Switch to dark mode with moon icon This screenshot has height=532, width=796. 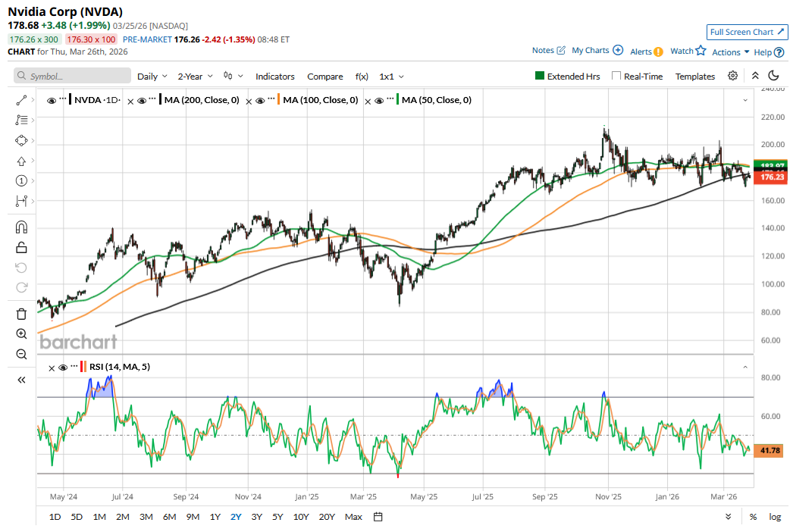tap(774, 76)
